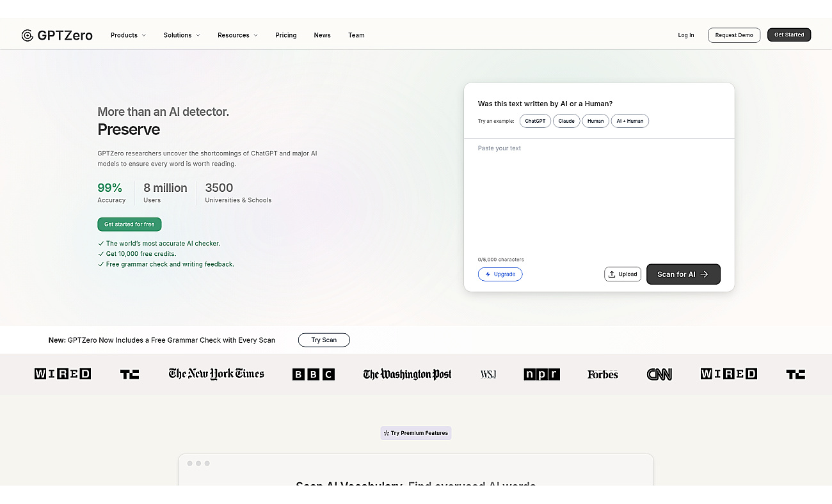The height and width of the screenshot is (504, 832).
Task: Click the first TechCrunch logo
Action: pyautogui.click(x=130, y=374)
